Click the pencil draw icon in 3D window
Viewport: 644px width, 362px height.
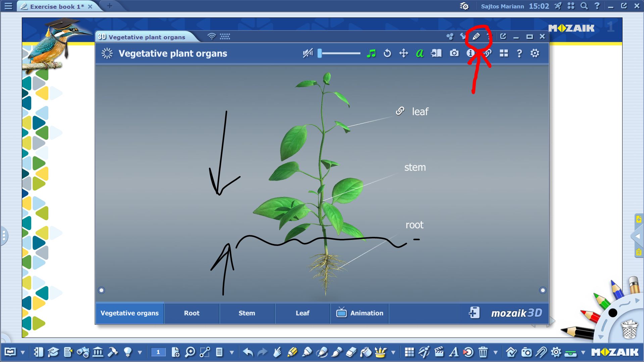tap(476, 37)
